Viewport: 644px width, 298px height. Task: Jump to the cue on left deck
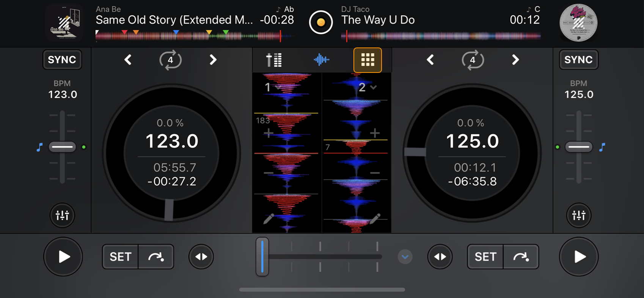156,257
